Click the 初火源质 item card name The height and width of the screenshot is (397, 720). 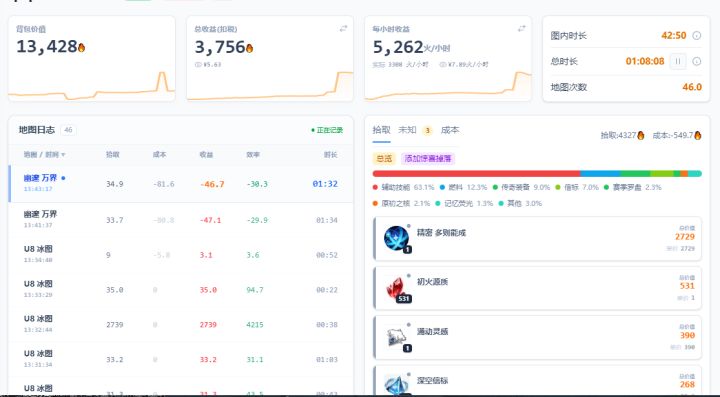[x=432, y=282]
